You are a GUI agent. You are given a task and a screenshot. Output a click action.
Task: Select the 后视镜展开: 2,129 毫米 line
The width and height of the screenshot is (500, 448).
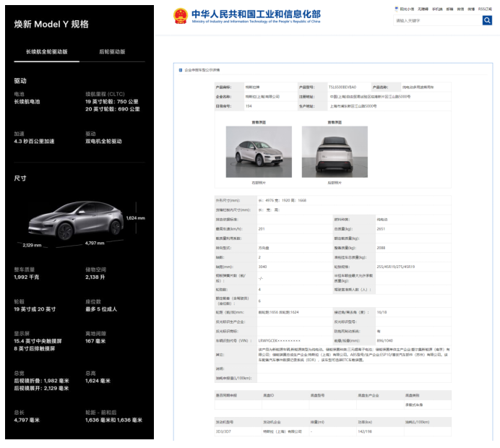pos(41,388)
